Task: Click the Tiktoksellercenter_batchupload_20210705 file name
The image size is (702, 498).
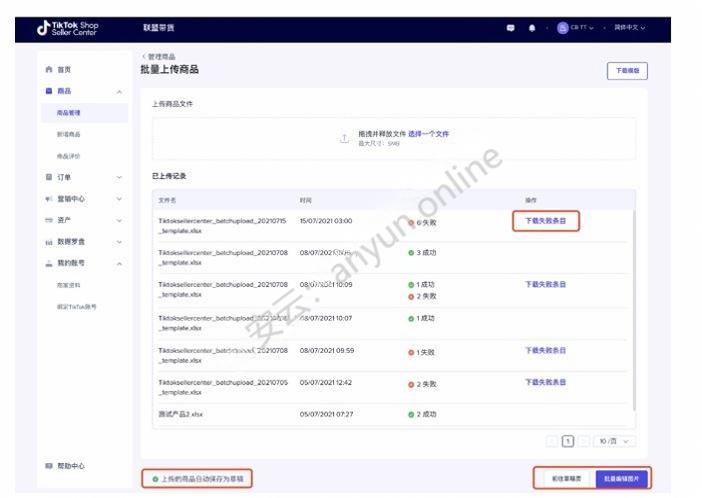Action: pyautogui.click(x=223, y=387)
